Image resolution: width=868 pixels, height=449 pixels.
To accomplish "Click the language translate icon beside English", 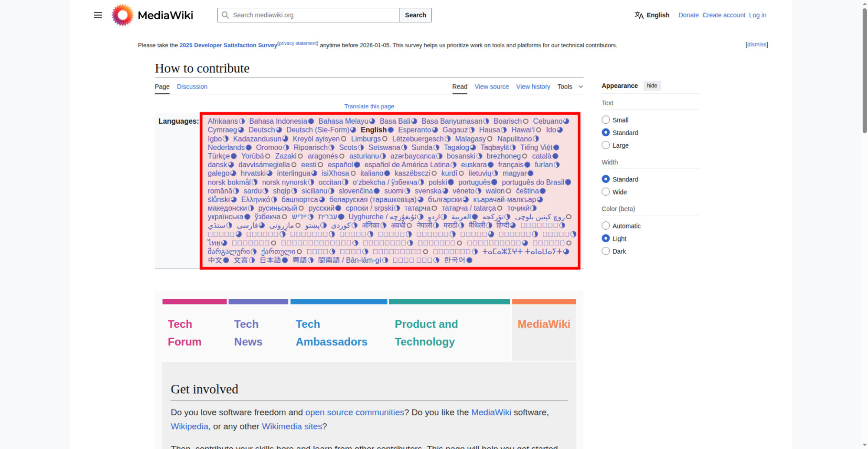I will pos(639,15).
